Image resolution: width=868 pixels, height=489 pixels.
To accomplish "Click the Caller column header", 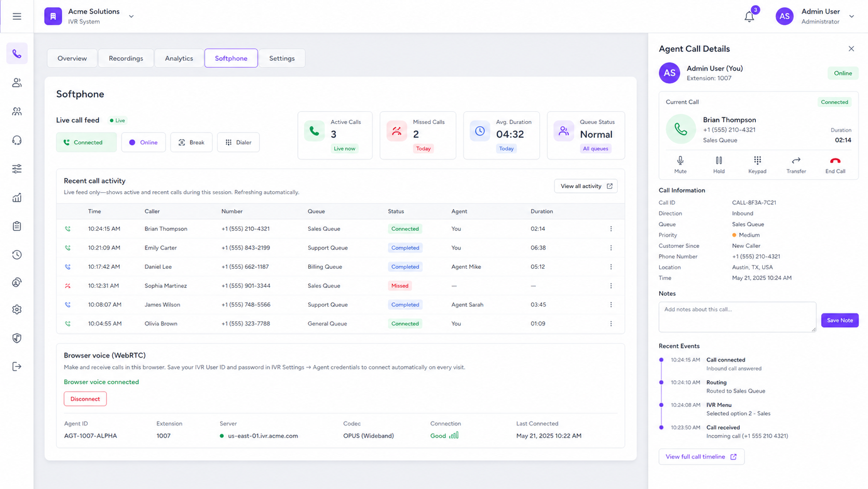I will click(152, 212).
